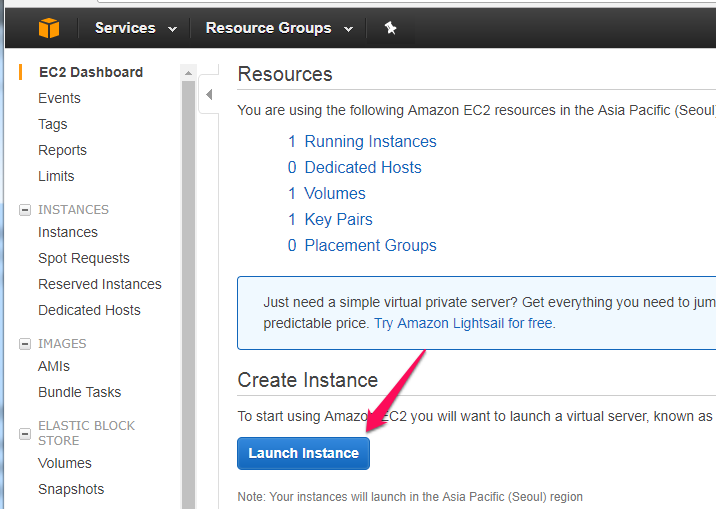Click the AWS orange cube logo
Screen dimensions: 716x509
pyautogui.click(x=49, y=28)
